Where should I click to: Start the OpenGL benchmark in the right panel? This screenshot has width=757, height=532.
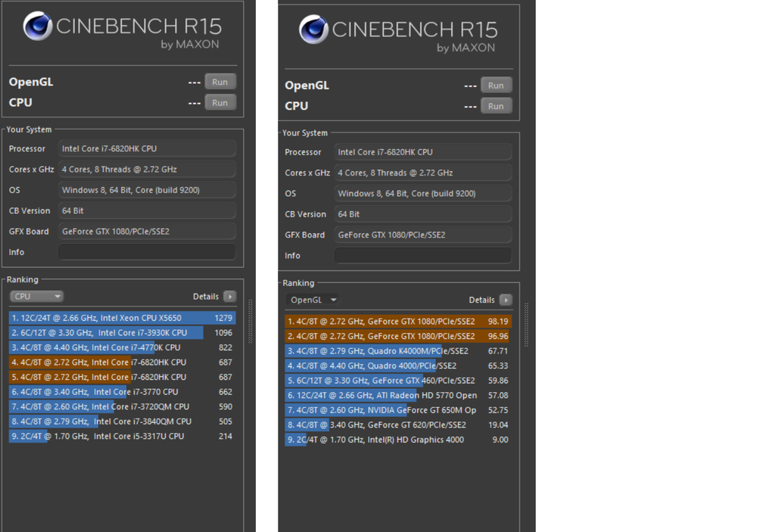pos(496,86)
